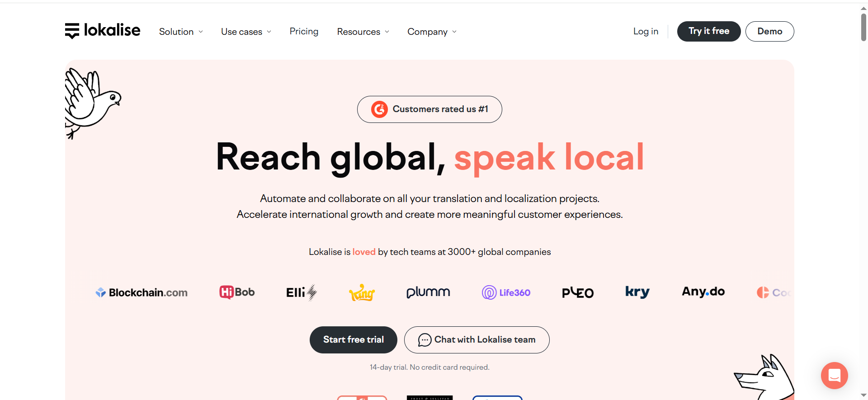Click the scrollbar up arrow
Image resolution: width=868 pixels, height=400 pixels.
[x=863, y=8]
